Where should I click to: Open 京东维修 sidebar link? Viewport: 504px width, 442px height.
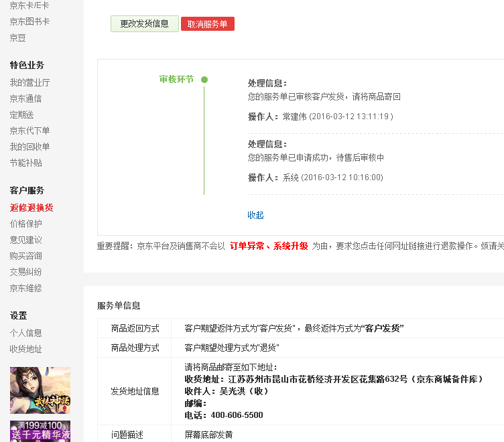point(25,288)
